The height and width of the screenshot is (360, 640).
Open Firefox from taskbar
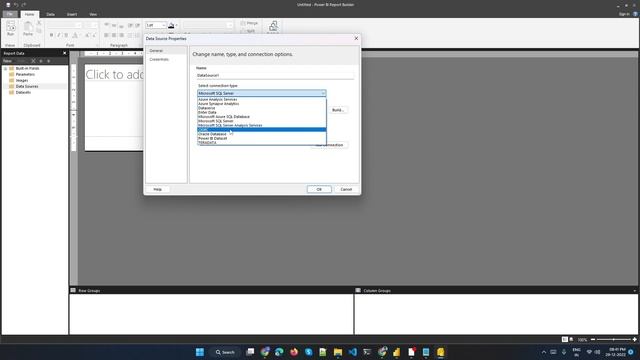point(294,352)
